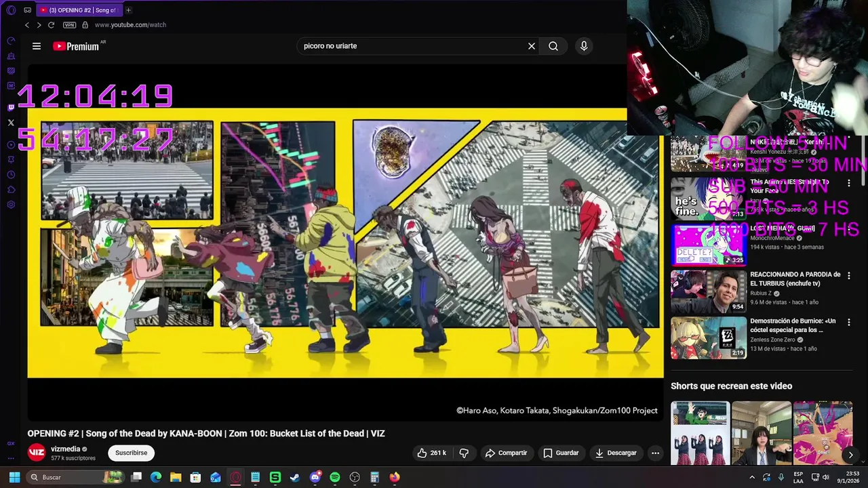This screenshot has height=488, width=868.
Task: Like the video with 261 k likes
Action: pyautogui.click(x=431, y=453)
